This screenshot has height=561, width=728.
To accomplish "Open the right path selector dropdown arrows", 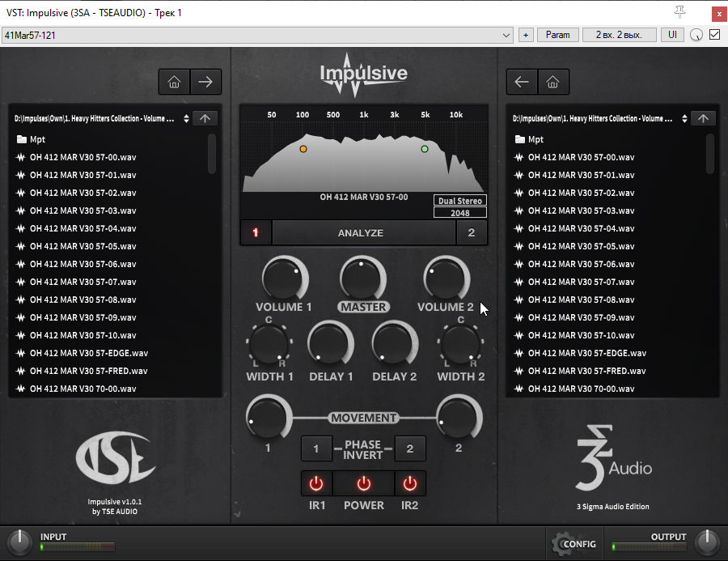I will [684, 118].
